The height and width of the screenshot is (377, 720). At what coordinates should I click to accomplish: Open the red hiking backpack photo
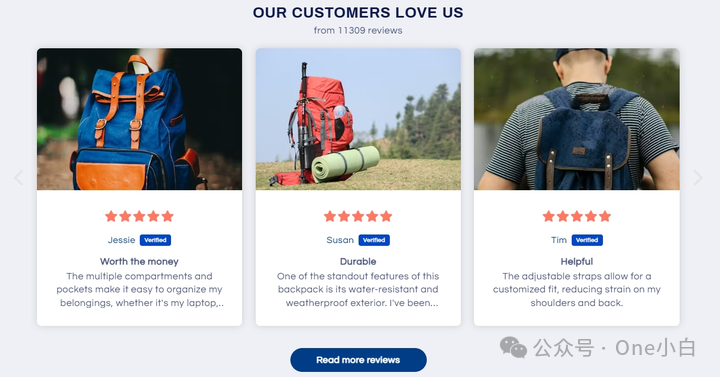click(358, 119)
